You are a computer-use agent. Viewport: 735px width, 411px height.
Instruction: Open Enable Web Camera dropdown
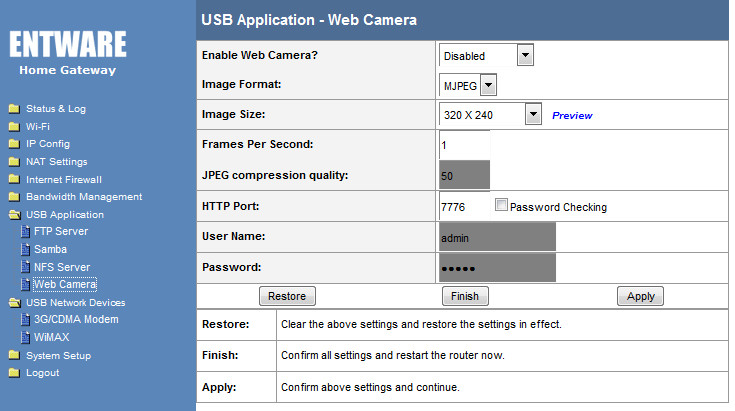point(486,55)
